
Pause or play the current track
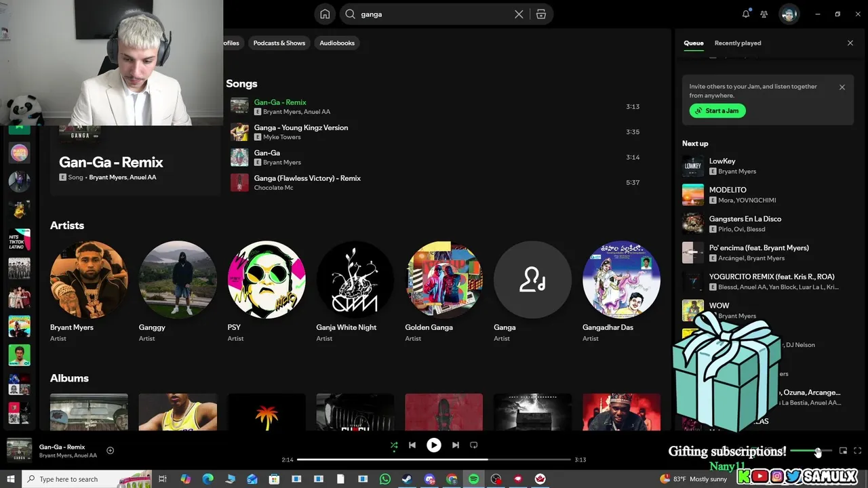pyautogui.click(x=434, y=445)
